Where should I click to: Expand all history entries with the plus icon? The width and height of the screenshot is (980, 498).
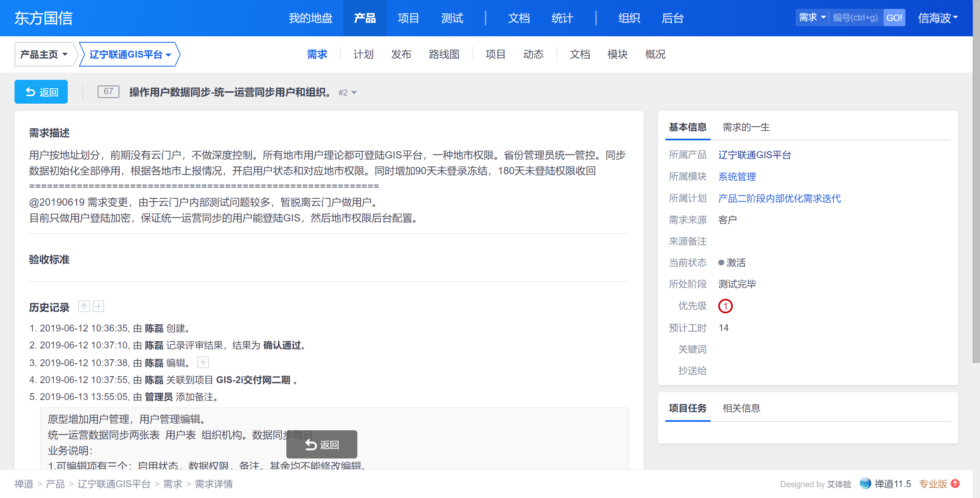[x=98, y=306]
